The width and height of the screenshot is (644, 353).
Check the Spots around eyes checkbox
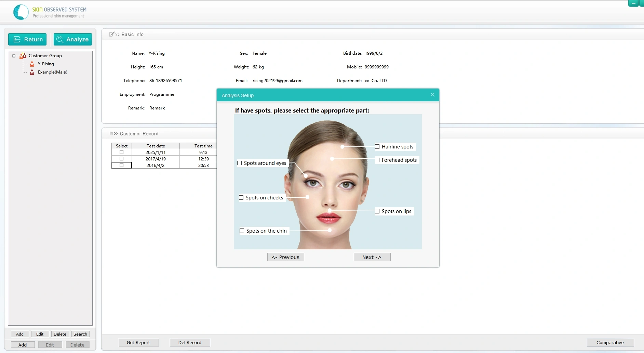pos(240,163)
